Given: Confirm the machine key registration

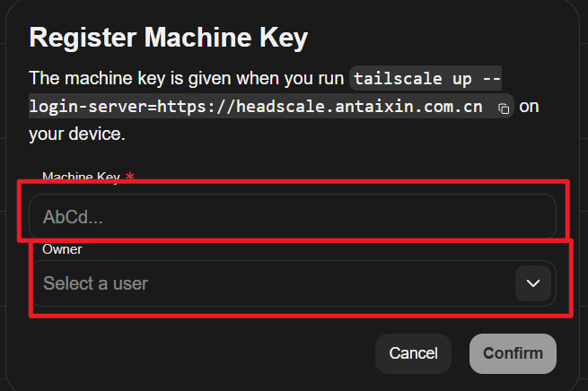Looking at the screenshot, I should pos(513,353).
